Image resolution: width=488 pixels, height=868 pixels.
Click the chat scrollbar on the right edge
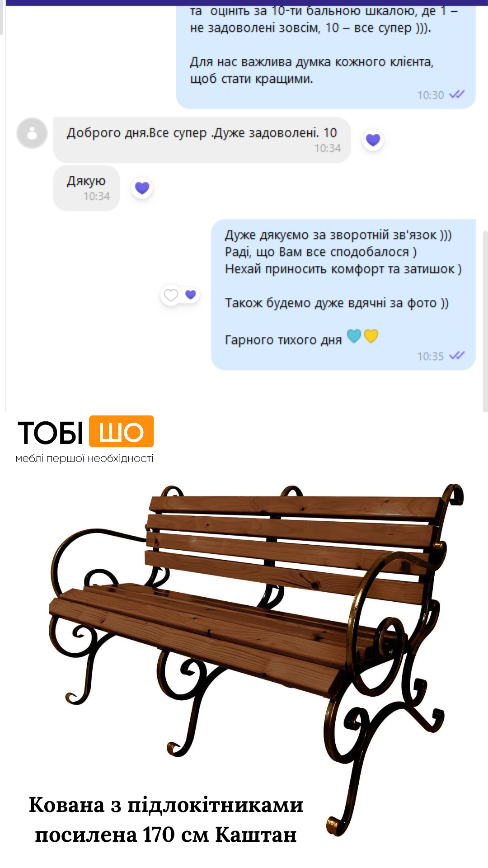click(x=485, y=321)
